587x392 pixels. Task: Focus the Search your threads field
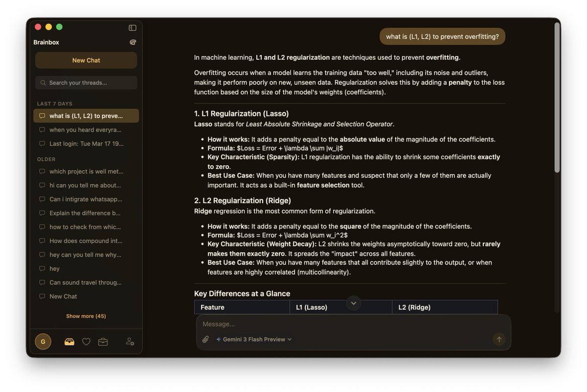86,83
